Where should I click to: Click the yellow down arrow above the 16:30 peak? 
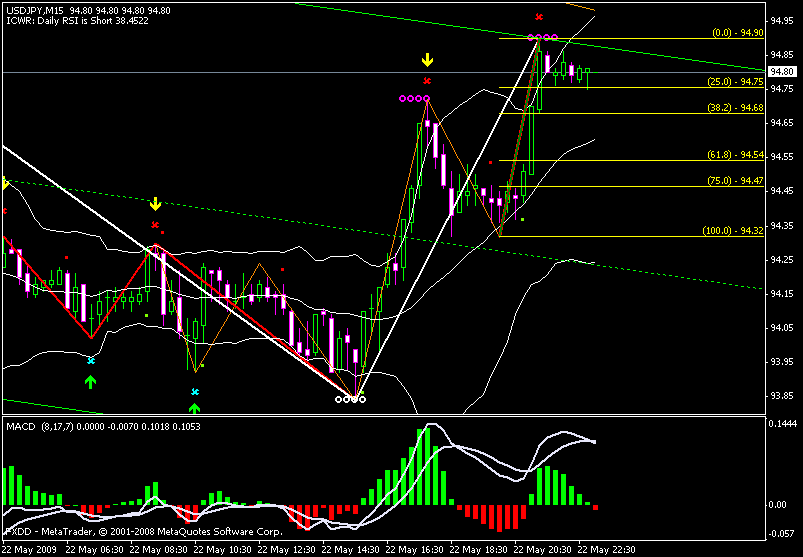[427, 61]
